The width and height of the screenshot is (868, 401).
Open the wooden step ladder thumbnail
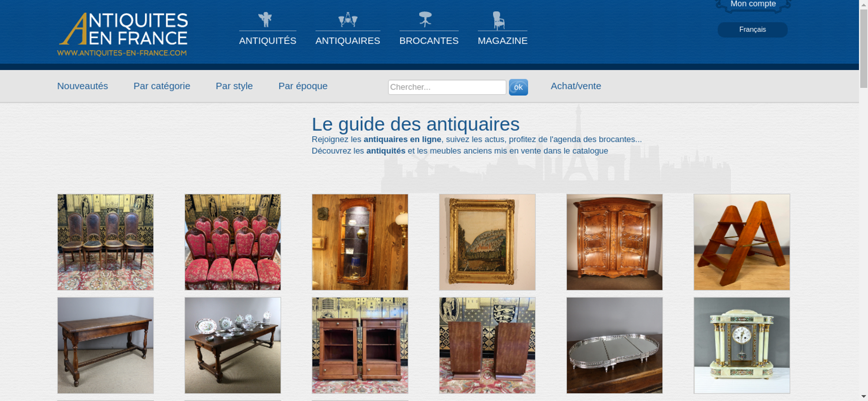pos(742,242)
